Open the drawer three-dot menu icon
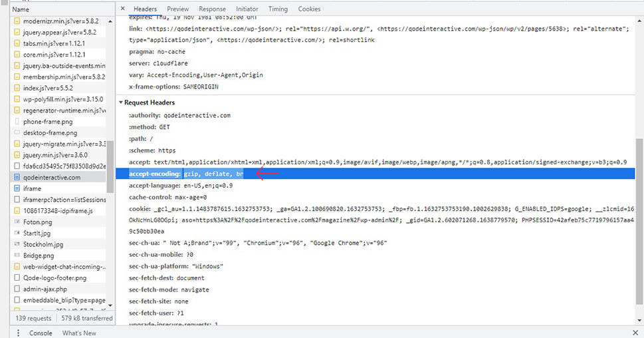644x338 pixels. pos(18,333)
